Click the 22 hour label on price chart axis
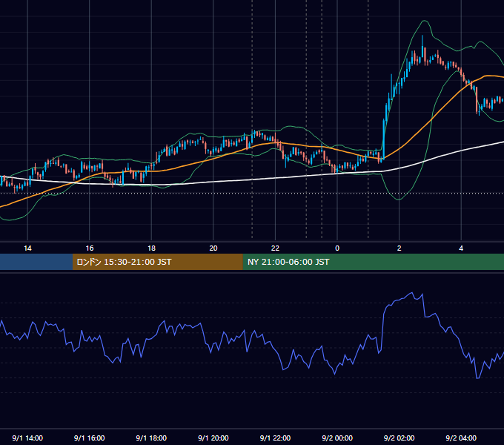Screen dimensions: 504x445 point(275,248)
